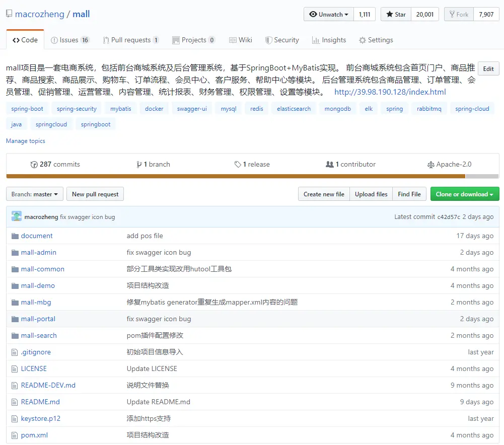Open the mall-portal folder name
Viewport: 504px width, 445px height.
pyautogui.click(x=38, y=319)
